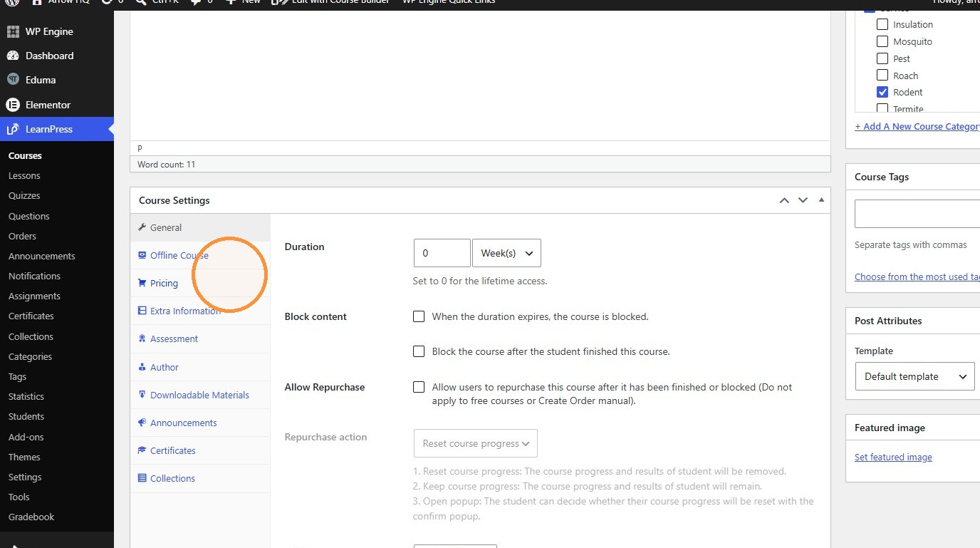Open the Dashboard via its gauge icon
The width and height of the screenshot is (980, 548).
(x=13, y=56)
